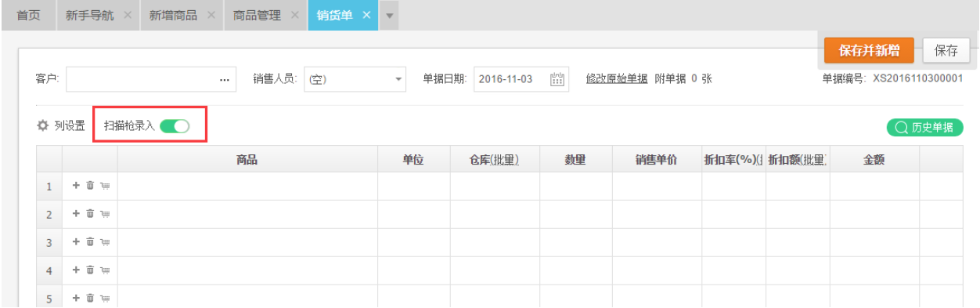This screenshot has width=980, height=308.
Task: Expand the 销售人员 dropdown
Action: coord(398,79)
